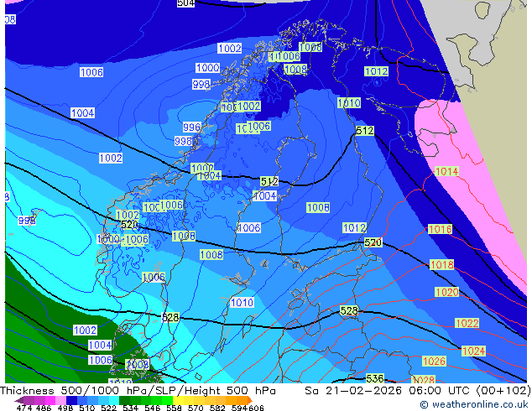
Task: Click the red 1018 isobar label
Action: [441, 264]
